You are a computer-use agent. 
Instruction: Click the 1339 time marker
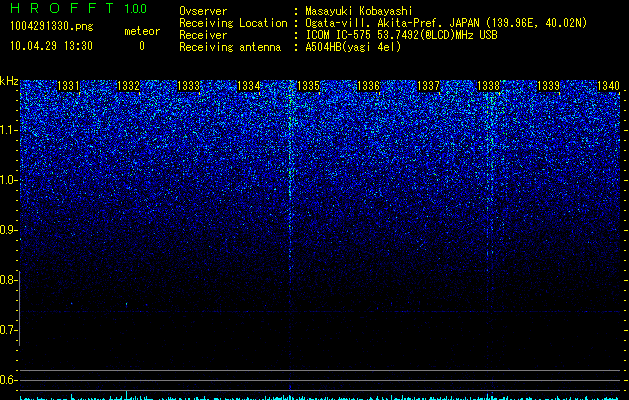tap(548, 86)
